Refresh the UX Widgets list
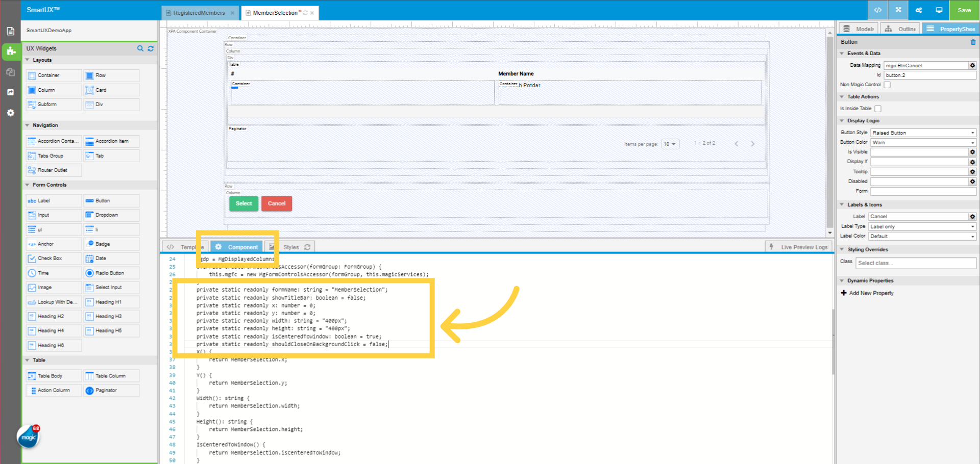Screen dimensions: 980x464 pos(151,48)
